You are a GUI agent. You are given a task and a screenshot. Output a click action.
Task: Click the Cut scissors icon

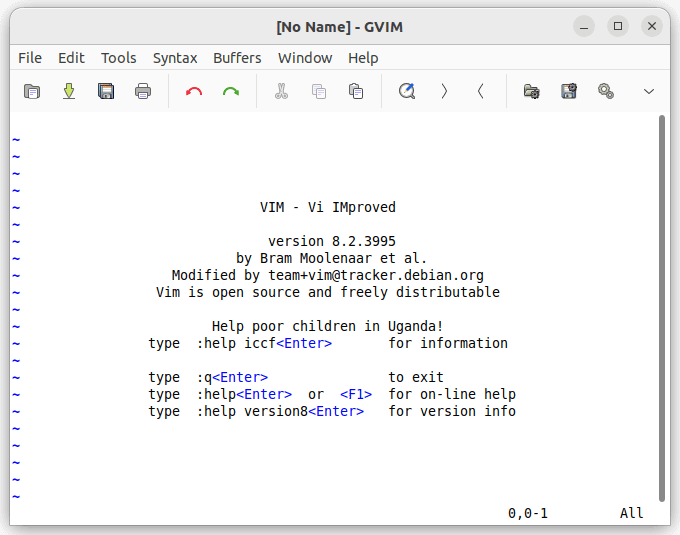tap(281, 91)
